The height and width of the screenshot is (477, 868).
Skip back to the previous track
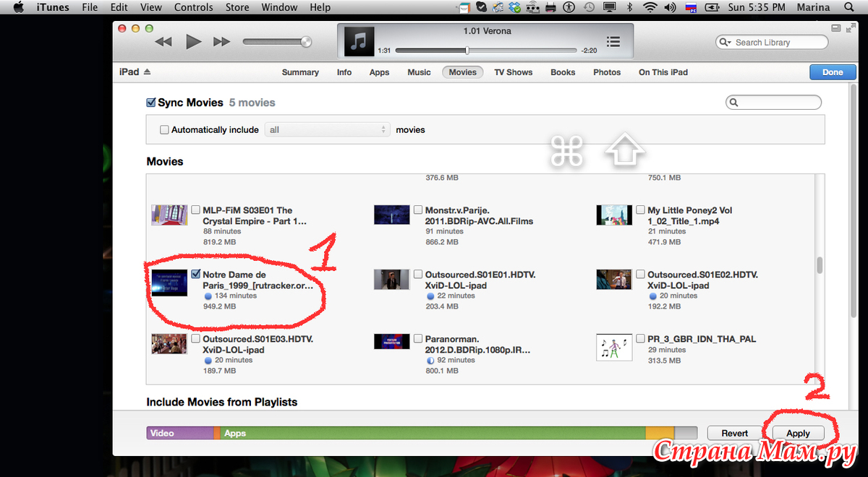[163, 42]
